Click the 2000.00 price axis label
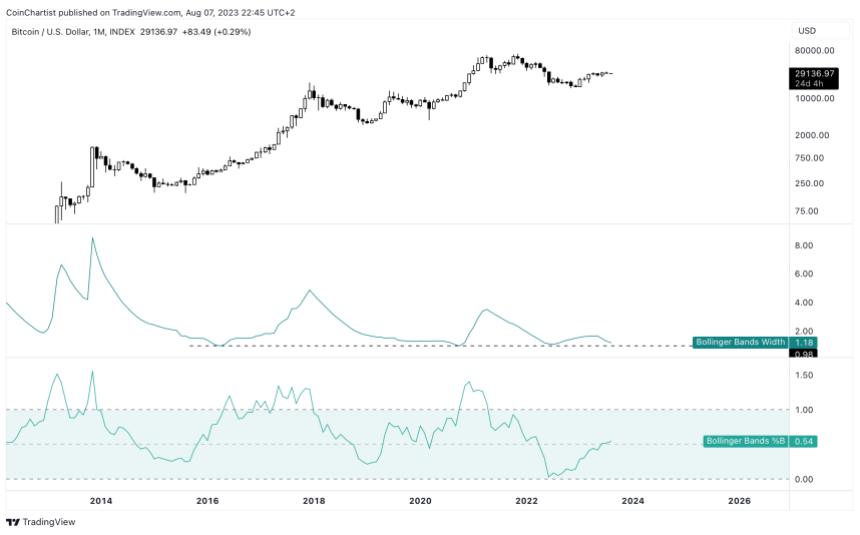The image size is (860, 535). [x=811, y=136]
